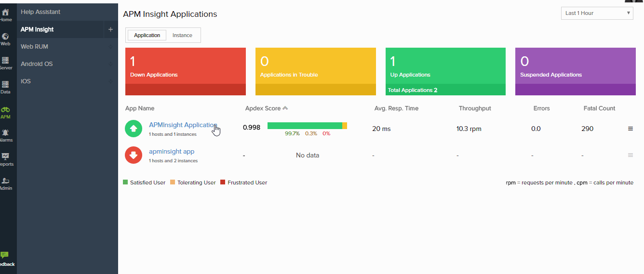Screen dimensions: 644x274
Task: Open the Last 1 Hour time dropdown
Action: coord(597,13)
